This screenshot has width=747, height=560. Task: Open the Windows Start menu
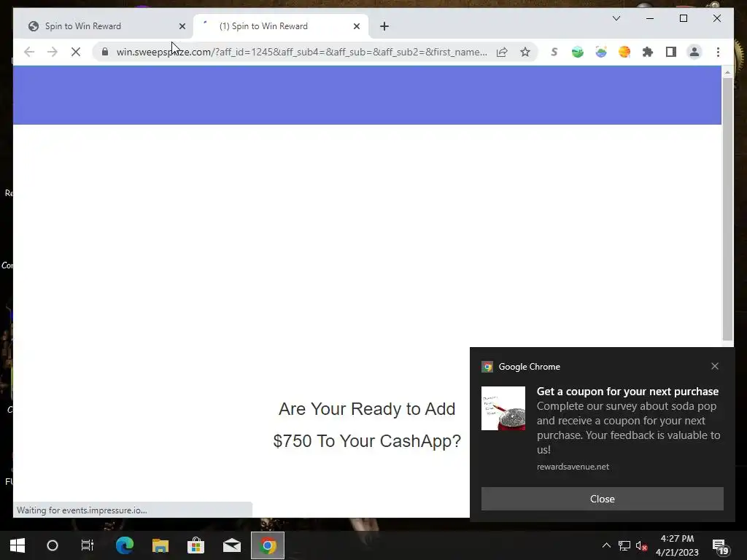tap(18, 545)
